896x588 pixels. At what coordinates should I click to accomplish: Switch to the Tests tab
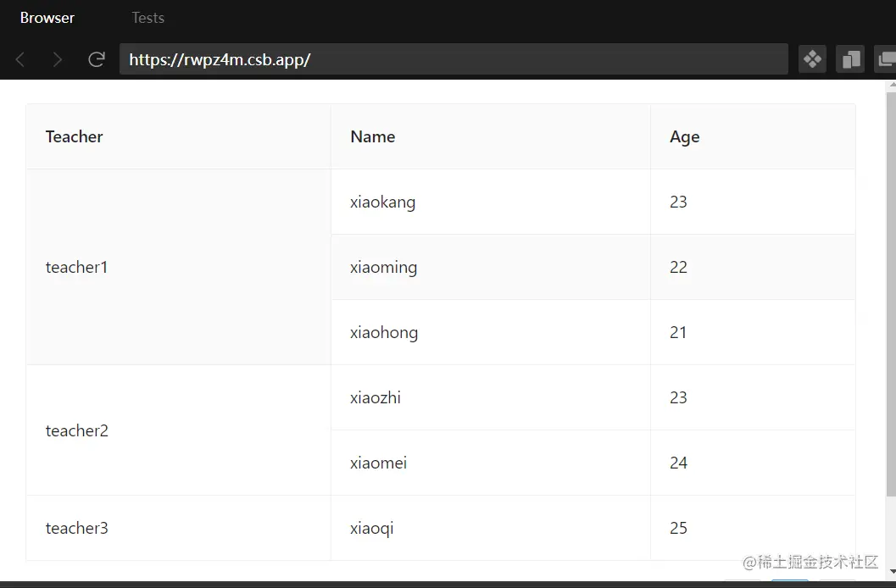point(148,18)
